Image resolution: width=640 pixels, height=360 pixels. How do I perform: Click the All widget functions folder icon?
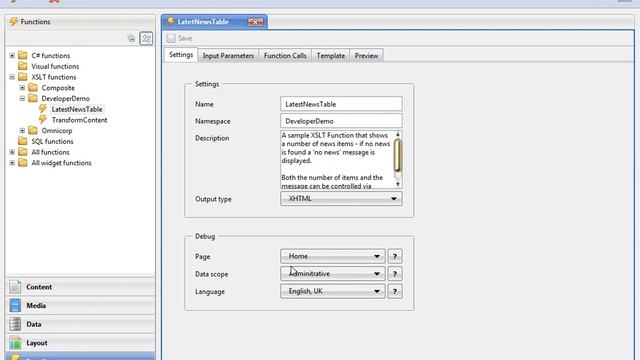point(23,162)
